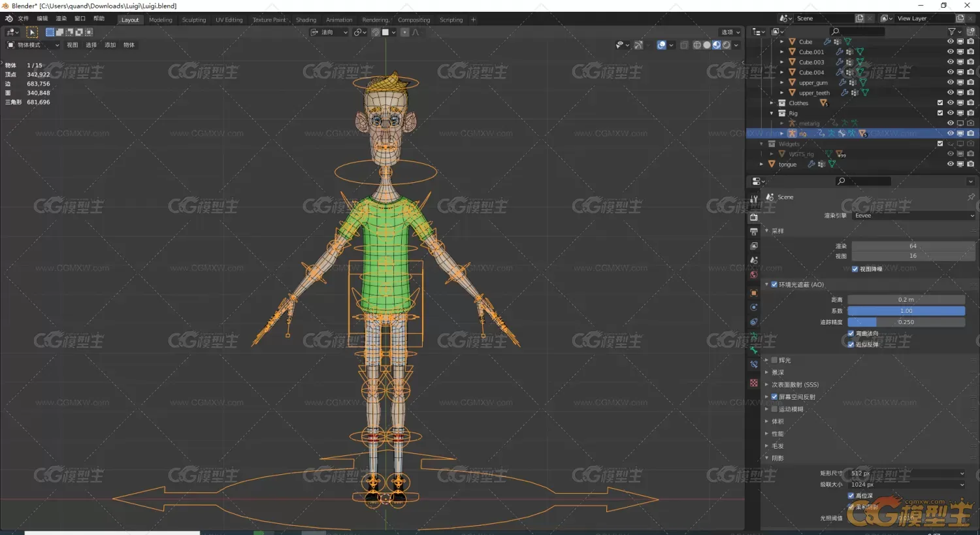Uncheck the Clothes collection checkbox
Screen dimensions: 980x535
[940, 103]
